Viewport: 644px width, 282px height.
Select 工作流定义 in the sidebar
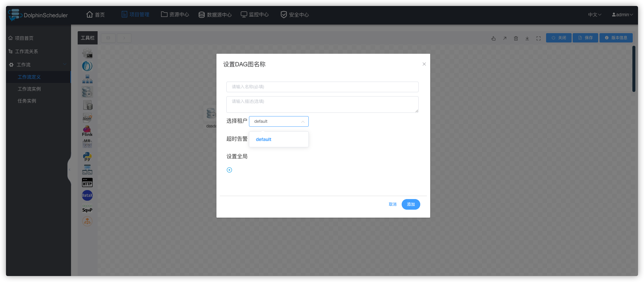(38, 77)
